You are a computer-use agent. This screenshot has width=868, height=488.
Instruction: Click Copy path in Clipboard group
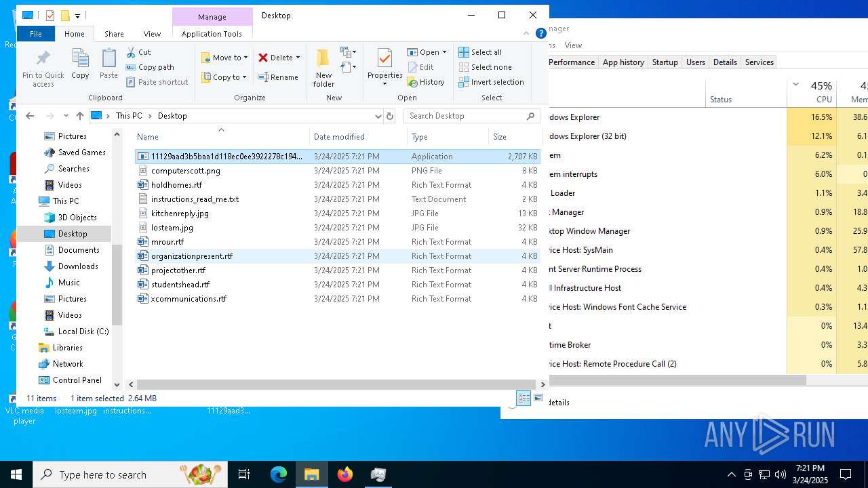tap(151, 67)
